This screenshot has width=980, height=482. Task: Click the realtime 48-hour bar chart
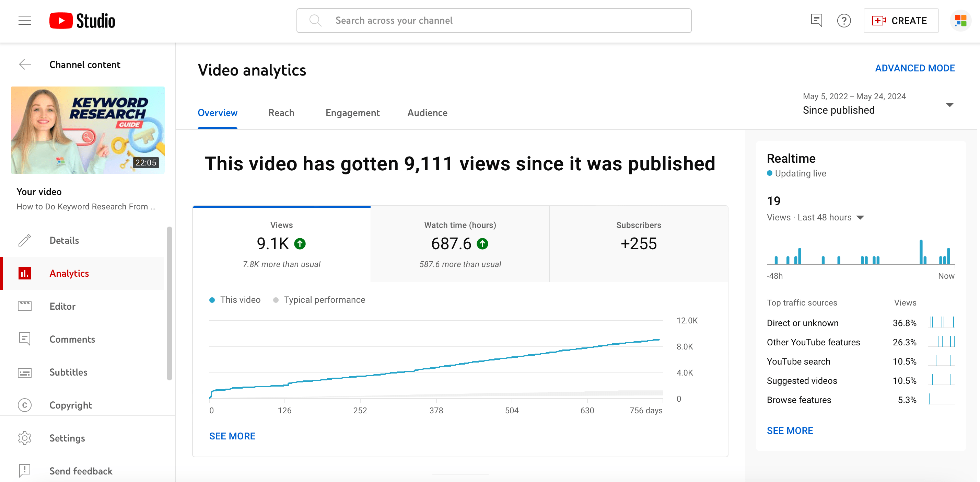pyautogui.click(x=861, y=252)
